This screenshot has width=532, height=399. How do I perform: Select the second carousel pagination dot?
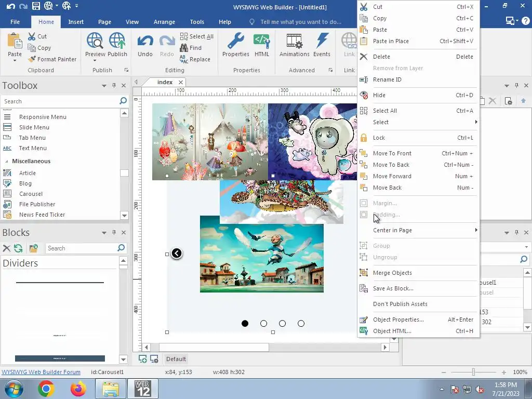click(263, 323)
